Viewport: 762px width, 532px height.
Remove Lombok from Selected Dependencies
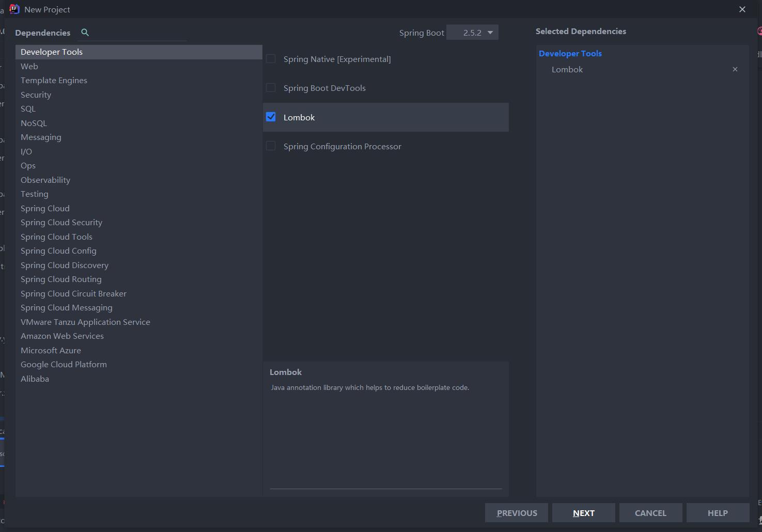pyautogui.click(x=735, y=69)
